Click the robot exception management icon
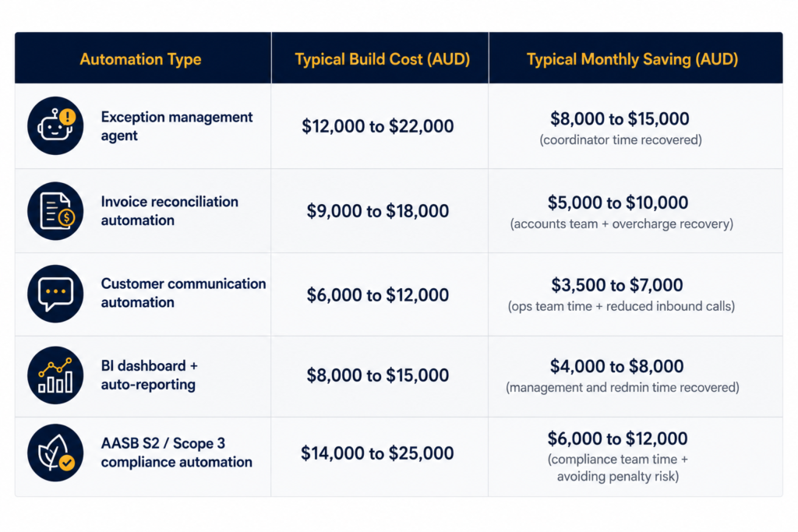 tap(55, 125)
